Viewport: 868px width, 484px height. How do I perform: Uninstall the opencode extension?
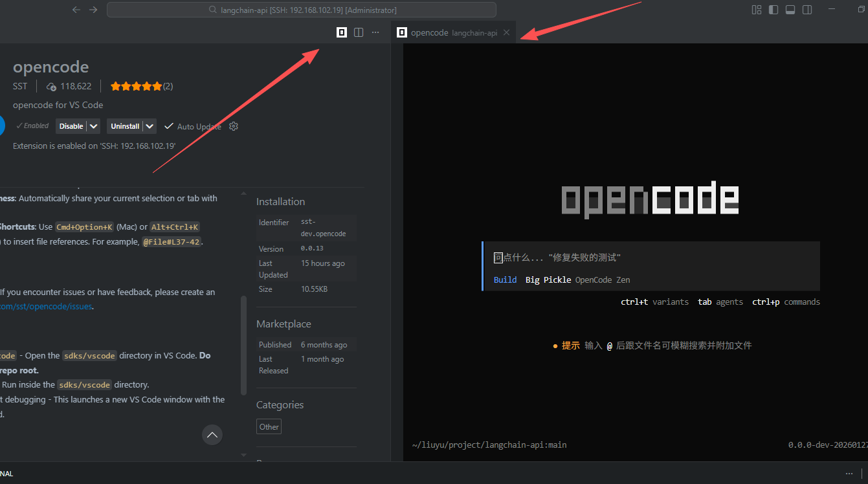coord(125,126)
